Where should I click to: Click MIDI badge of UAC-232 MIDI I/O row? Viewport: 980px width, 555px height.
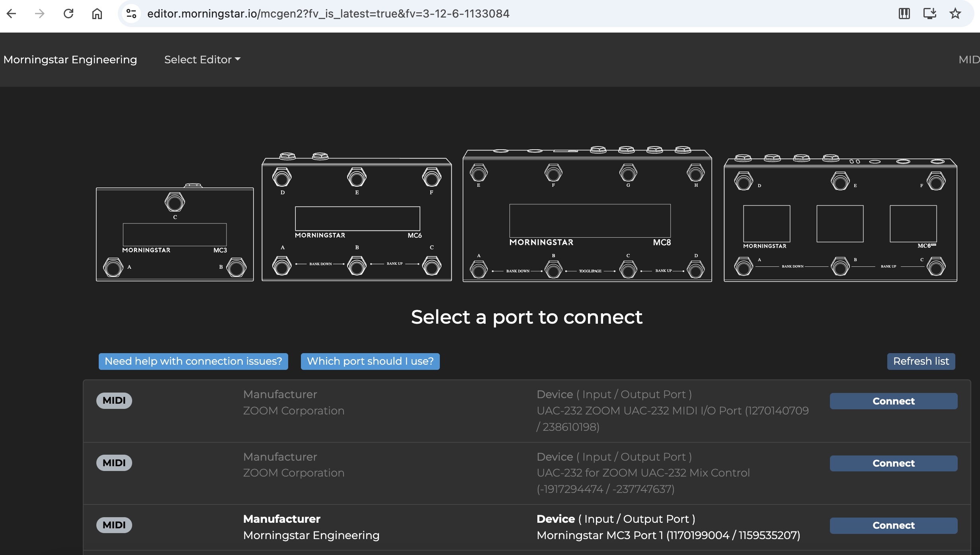coord(114,401)
